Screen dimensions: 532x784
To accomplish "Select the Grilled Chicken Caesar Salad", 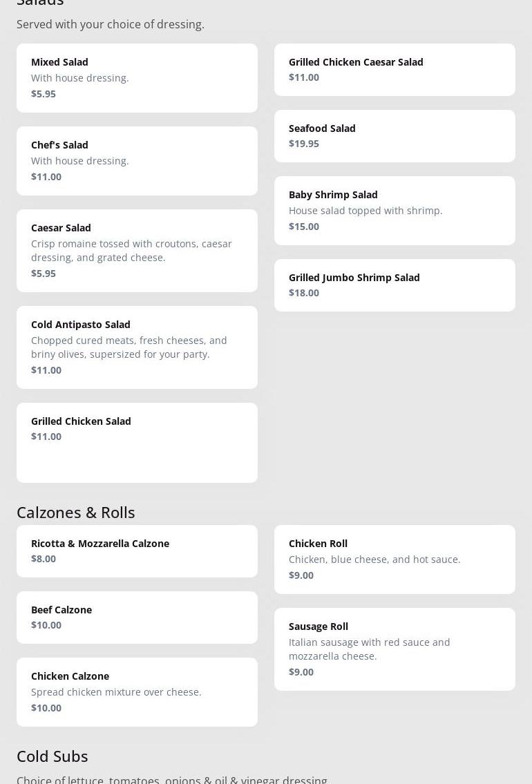I will (395, 69).
